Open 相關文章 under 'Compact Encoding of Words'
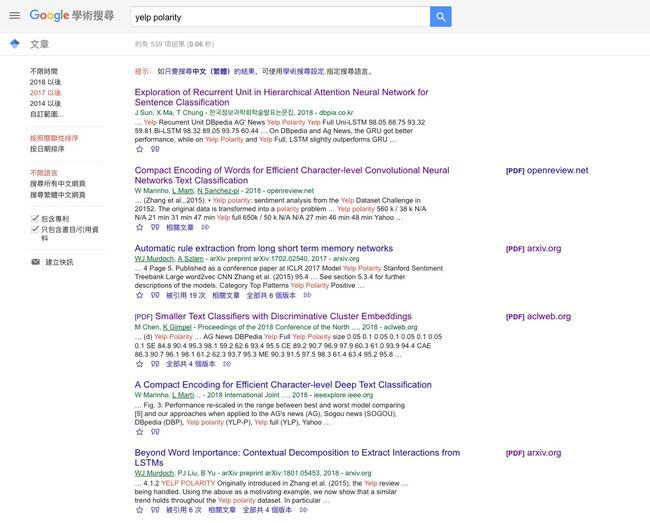650x523 pixels. pos(180,227)
